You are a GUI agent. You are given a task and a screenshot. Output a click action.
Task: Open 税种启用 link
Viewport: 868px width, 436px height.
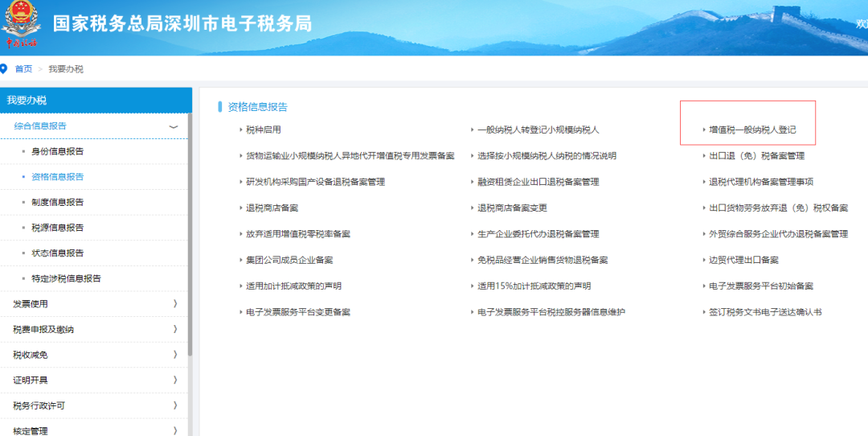(x=264, y=130)
